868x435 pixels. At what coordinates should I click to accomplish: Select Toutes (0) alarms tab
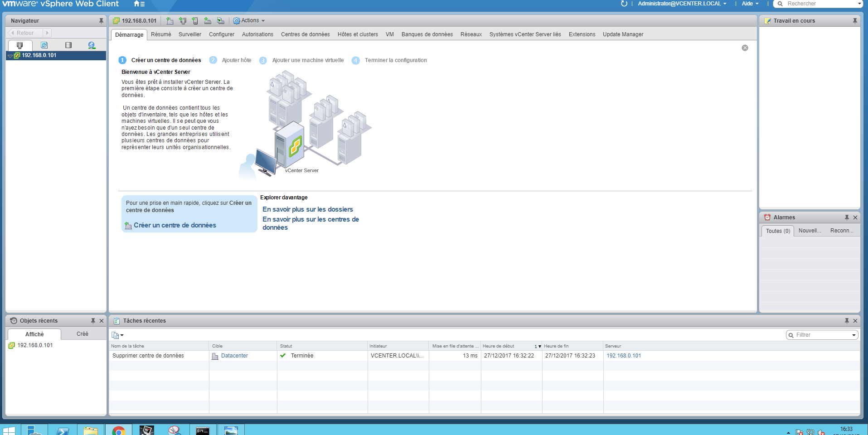778,231
